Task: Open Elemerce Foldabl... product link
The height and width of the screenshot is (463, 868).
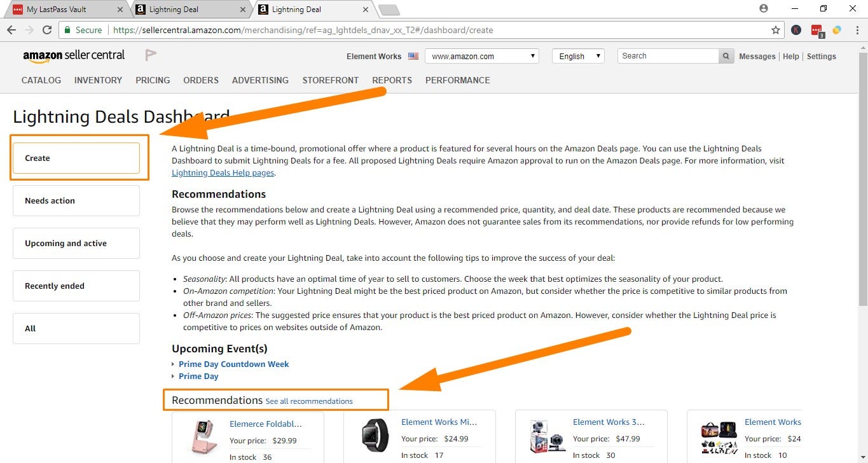Action: [x=266, y=424]
